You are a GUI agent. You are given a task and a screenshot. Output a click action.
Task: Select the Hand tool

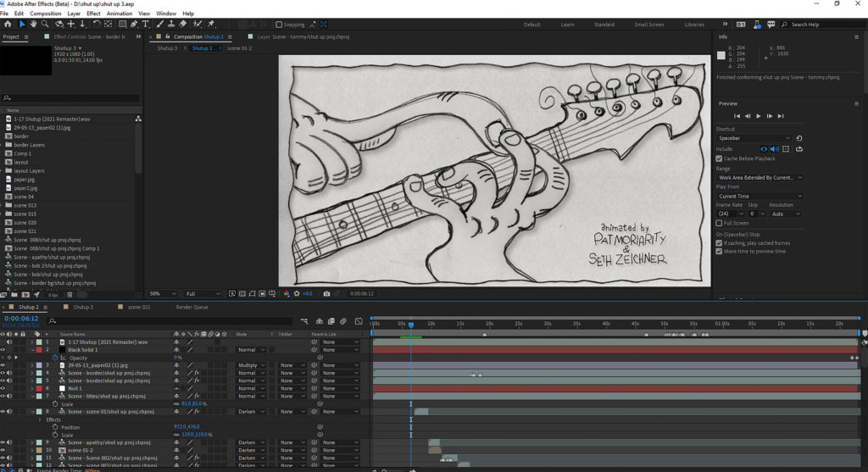[x=33, y=25]
